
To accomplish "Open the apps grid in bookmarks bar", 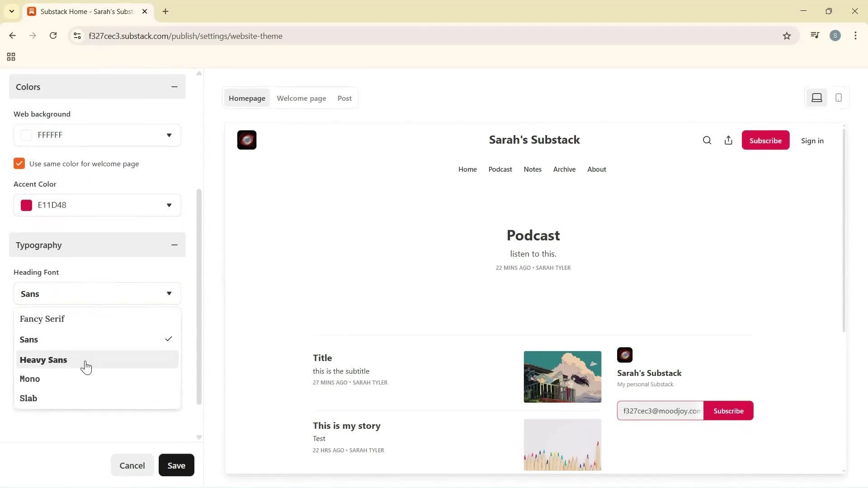I will click(11, 57).
